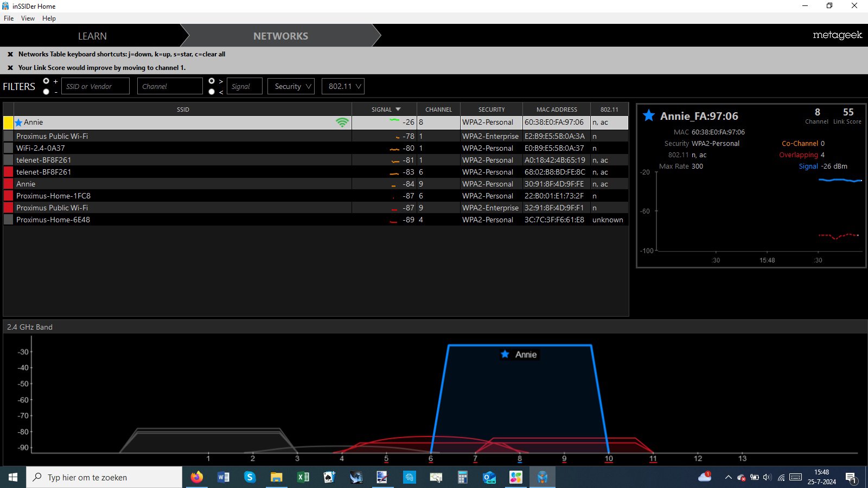Image resolution: width=868 pixels, height=488 pixels.
Task: Click the Link Score value 55
Action: point(848,112)
